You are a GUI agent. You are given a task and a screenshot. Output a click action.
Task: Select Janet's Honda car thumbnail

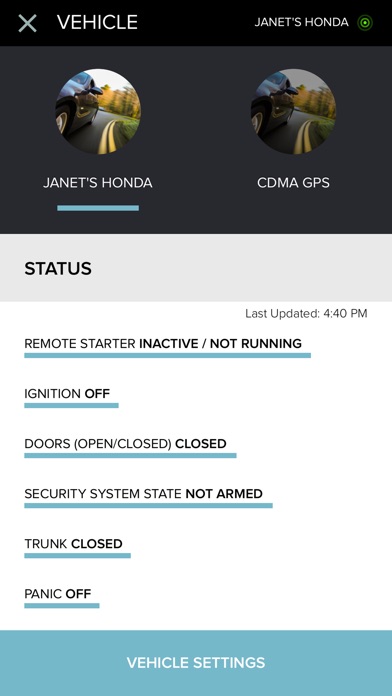coord(98,111)
